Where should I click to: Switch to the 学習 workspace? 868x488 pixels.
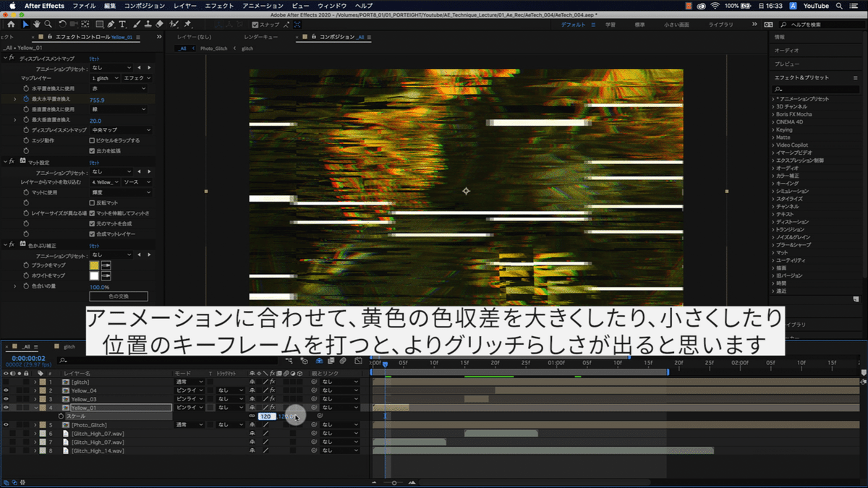coord(610,24)
